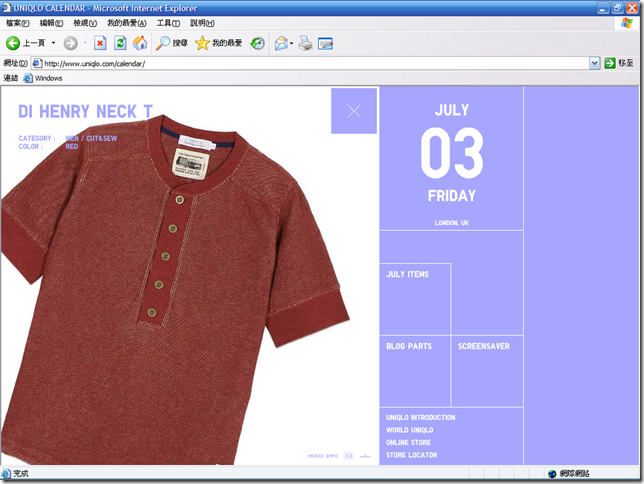Viewport: 644px width, 484px height.
Task: Go to the Home page icon
Action: 140,43
